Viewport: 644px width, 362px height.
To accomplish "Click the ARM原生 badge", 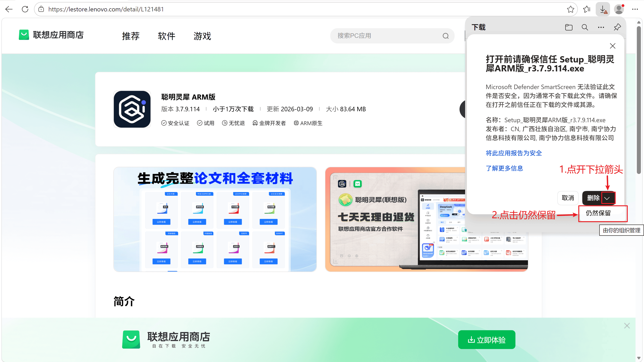I will (x=308, y=123).
